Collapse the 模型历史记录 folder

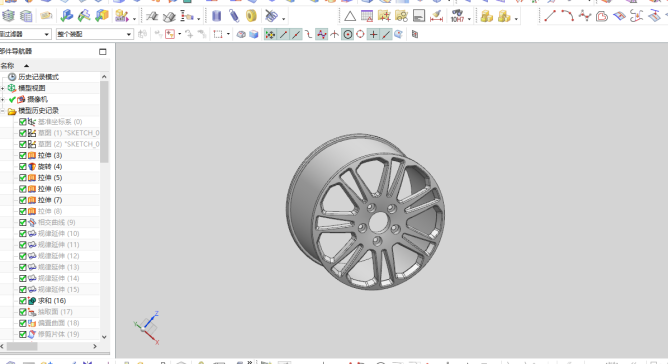click(x=3, y=111)
